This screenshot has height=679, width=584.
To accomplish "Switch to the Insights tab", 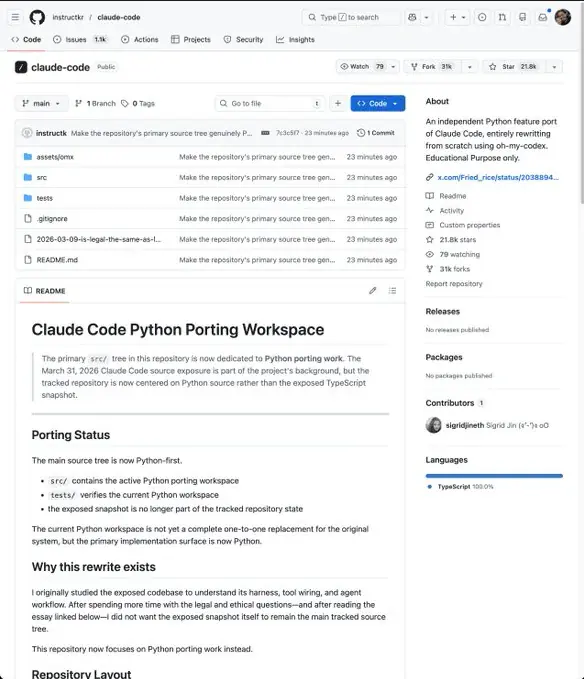I will [x=295, y=39].
